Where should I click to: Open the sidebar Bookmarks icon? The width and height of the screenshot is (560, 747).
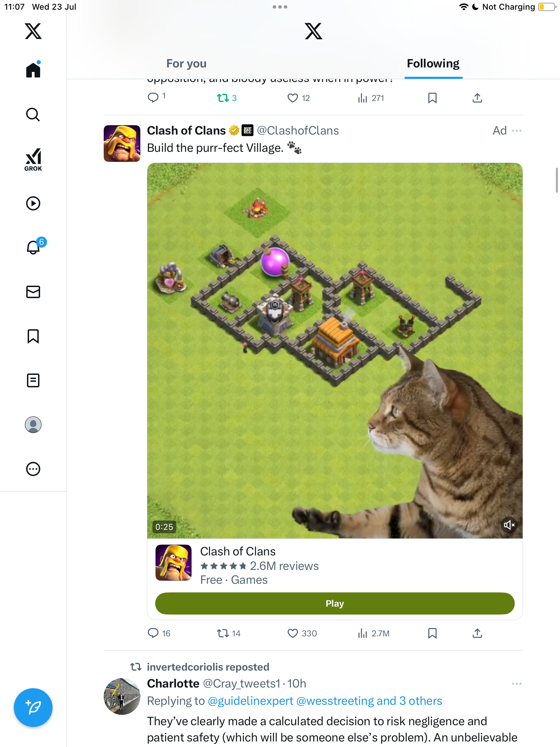33,336
